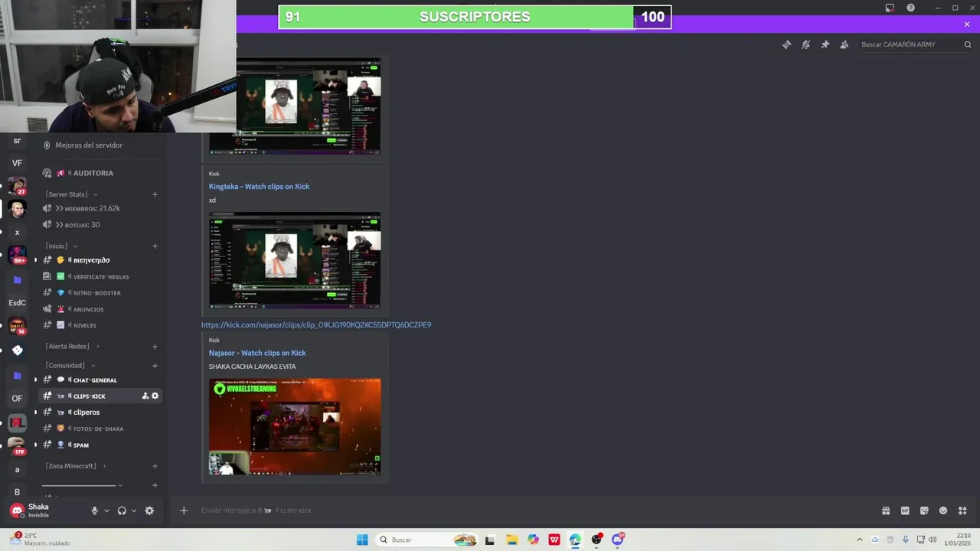Open the sticker picker icon
Image resolution: width=980 pixels, height=551 pixels.
(924, 510)
